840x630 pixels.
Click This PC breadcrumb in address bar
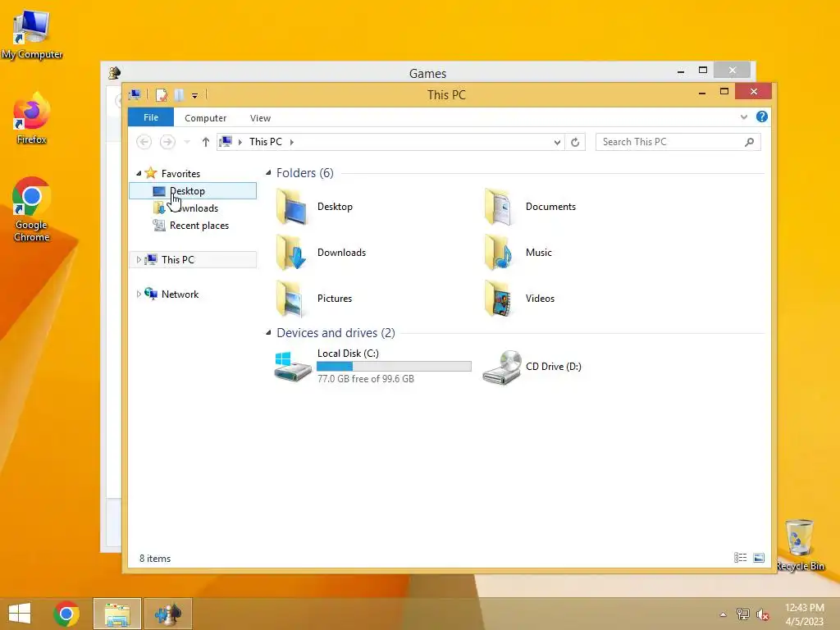(x=265, y=142)
